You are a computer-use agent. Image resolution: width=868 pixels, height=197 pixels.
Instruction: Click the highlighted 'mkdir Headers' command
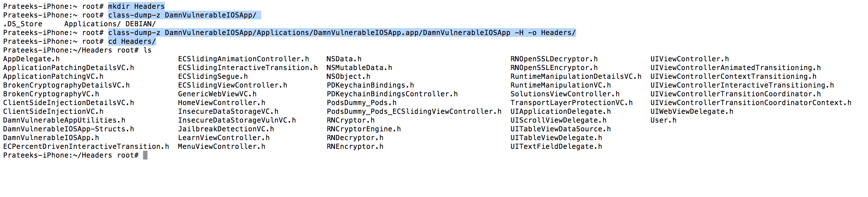(137, 6)
